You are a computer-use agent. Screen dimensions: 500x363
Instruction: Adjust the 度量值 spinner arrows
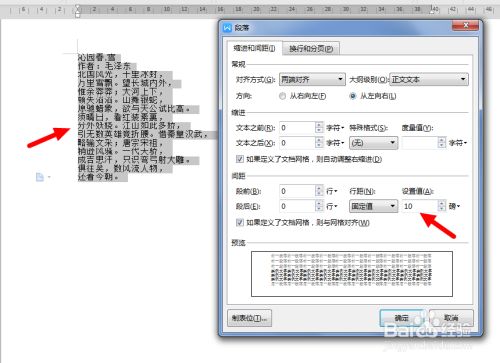click(442, 143)
